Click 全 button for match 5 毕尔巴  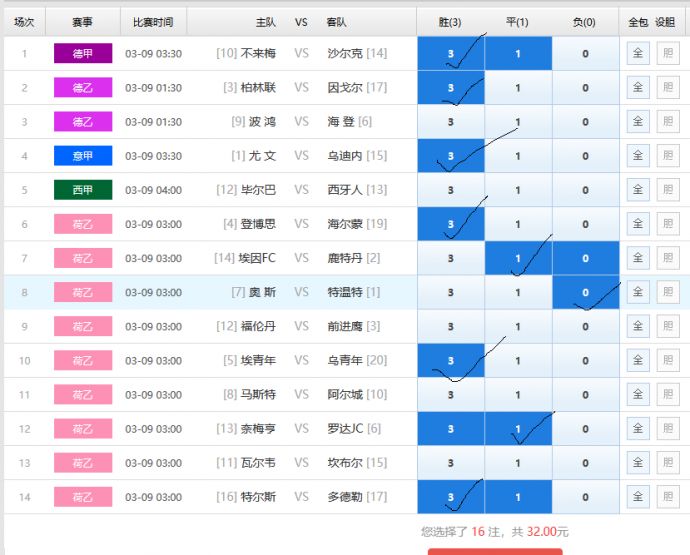pyautogui.click(x=638, y=190)
